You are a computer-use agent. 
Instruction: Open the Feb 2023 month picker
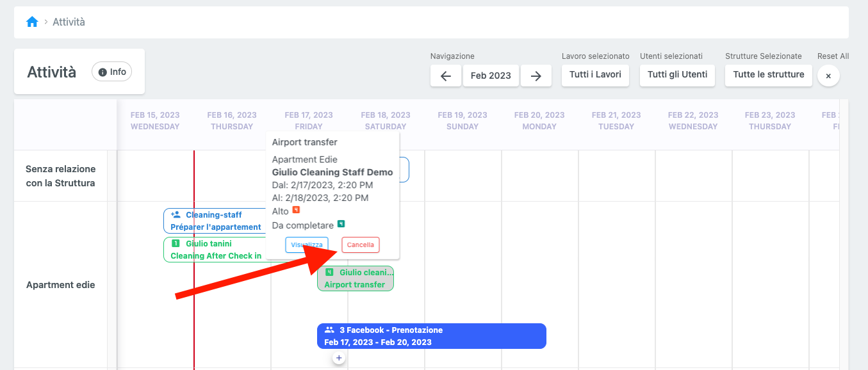point(491,76)
